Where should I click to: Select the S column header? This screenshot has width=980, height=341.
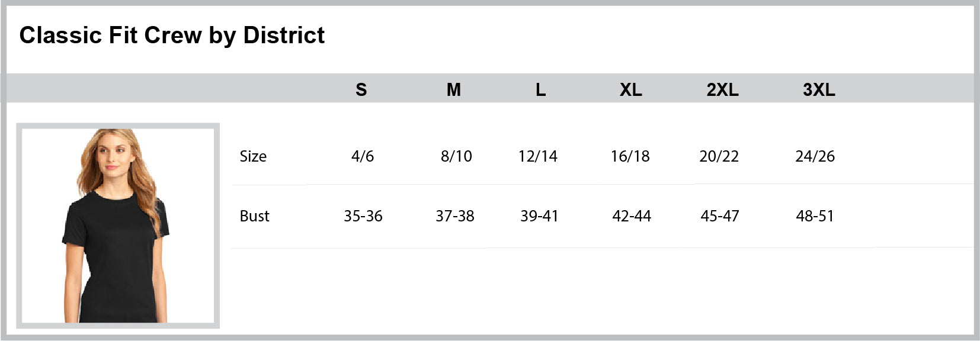361,90
